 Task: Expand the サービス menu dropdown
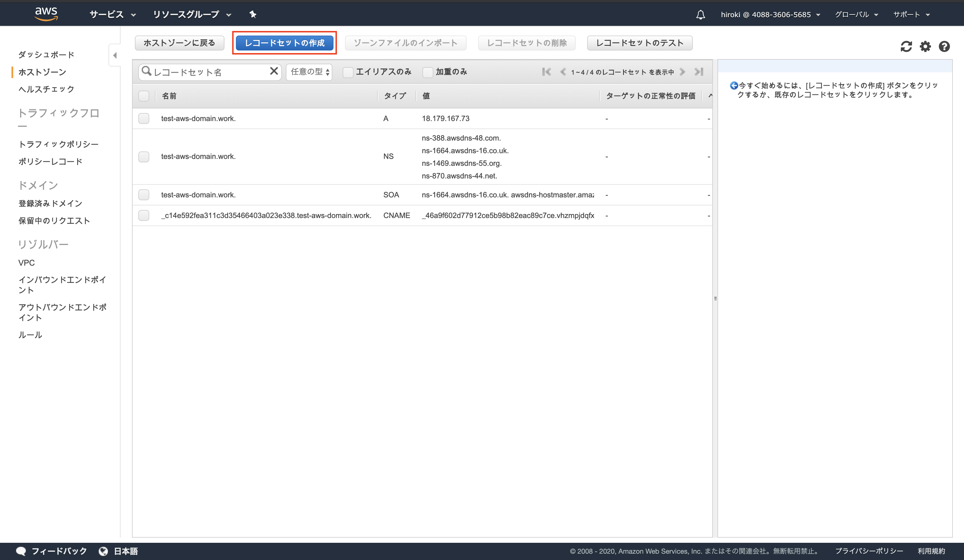tap(113, 15)
